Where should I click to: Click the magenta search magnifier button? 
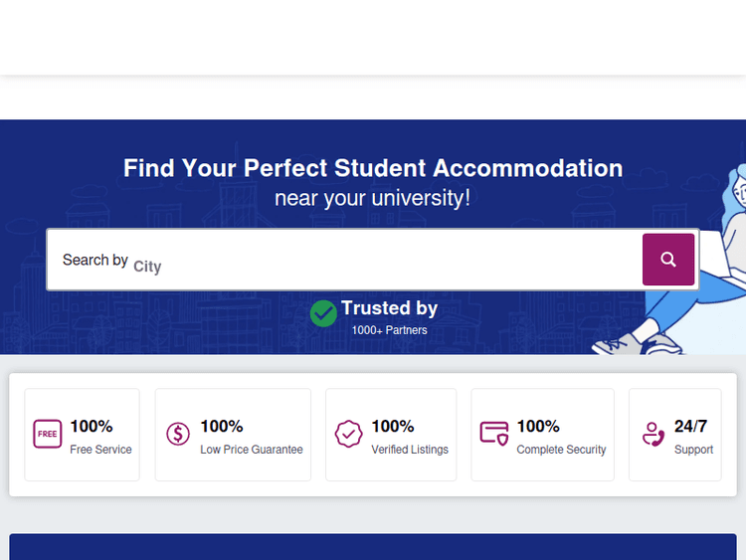pos(668,260)
